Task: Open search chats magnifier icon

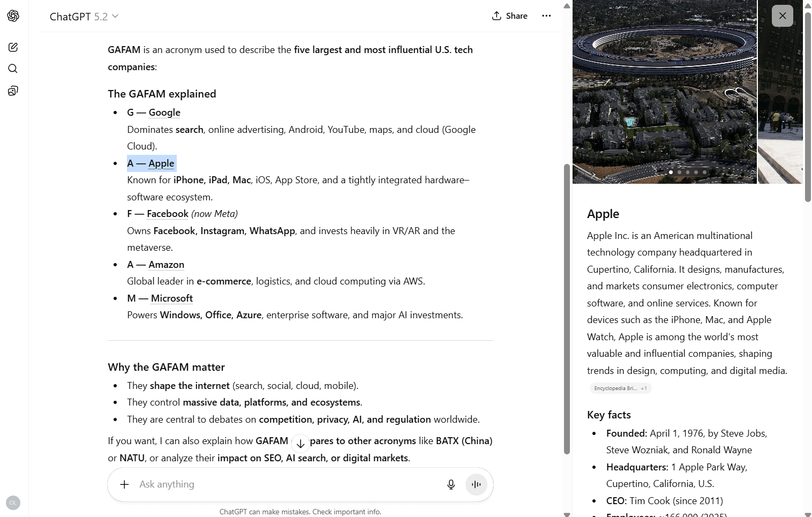Action: [x=13, y=69]
